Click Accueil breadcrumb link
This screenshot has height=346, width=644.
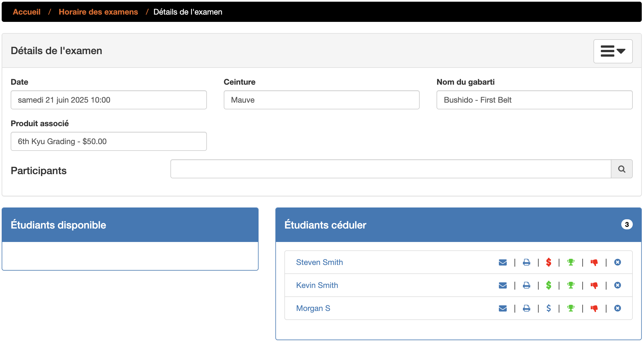coord(27,12)
